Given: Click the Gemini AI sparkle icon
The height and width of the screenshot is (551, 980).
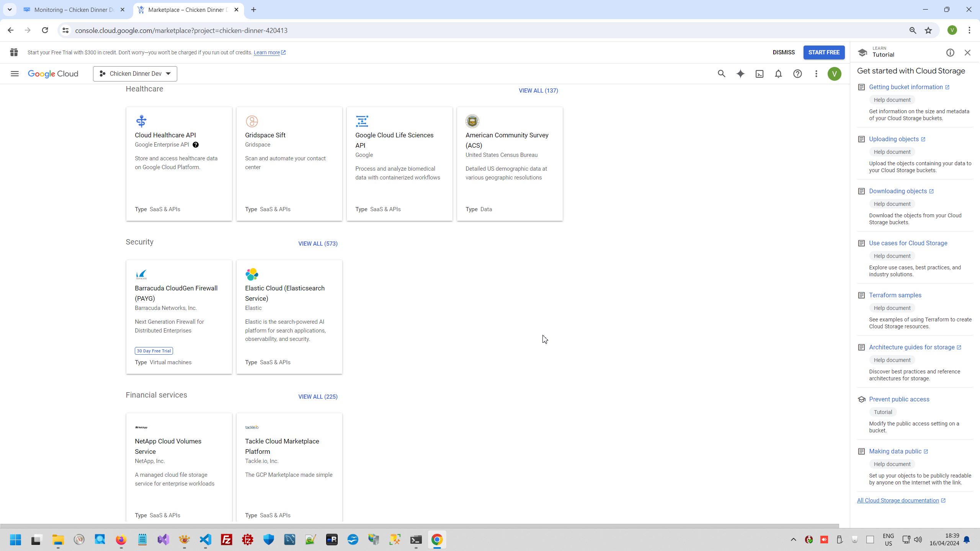Looking at the screenshot, I should [x=740, y=74].
